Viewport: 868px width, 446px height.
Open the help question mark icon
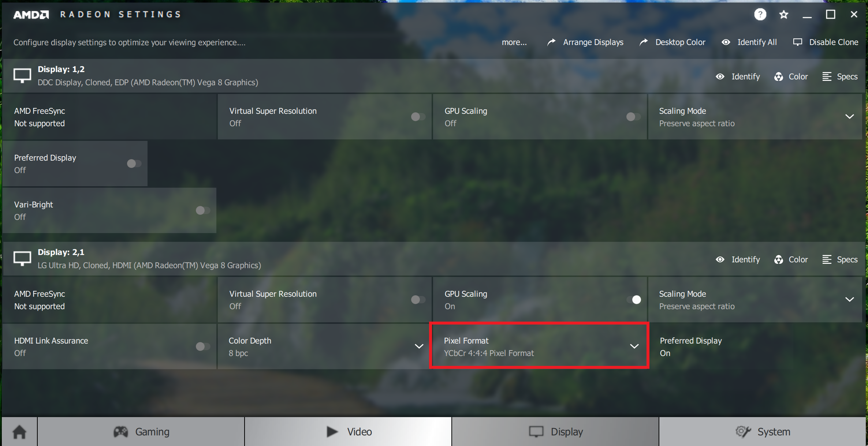pos(760,15)
